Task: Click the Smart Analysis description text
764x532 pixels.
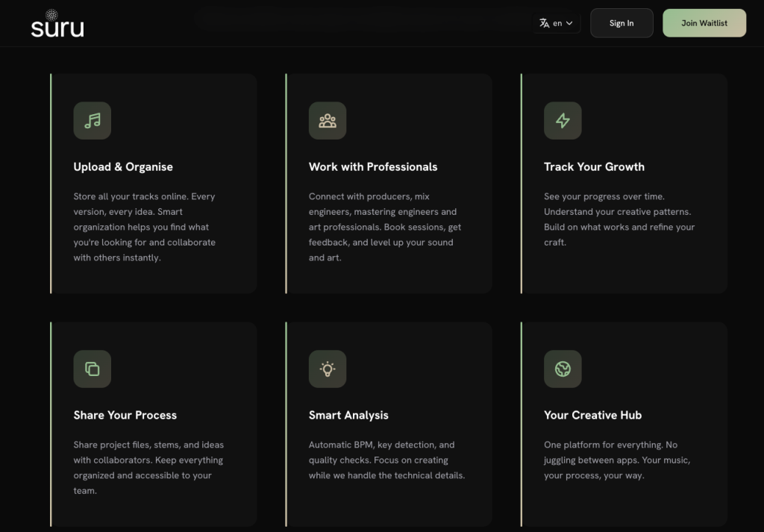Action: click(x=386, y=460)
